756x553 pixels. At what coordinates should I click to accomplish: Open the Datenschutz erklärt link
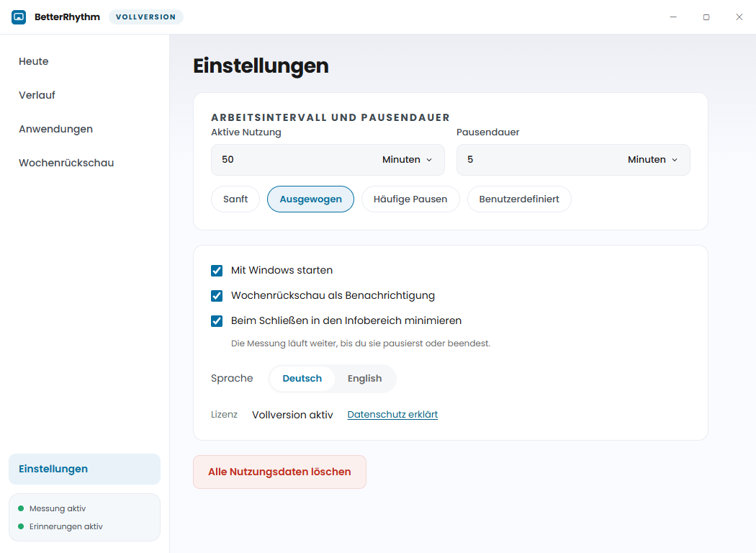point(392,415)
